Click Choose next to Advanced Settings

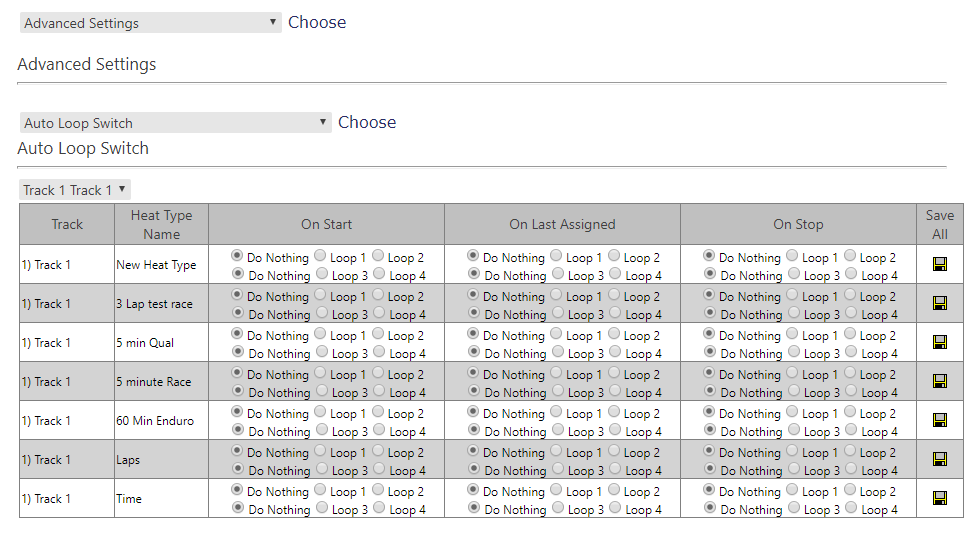(317, 22)
